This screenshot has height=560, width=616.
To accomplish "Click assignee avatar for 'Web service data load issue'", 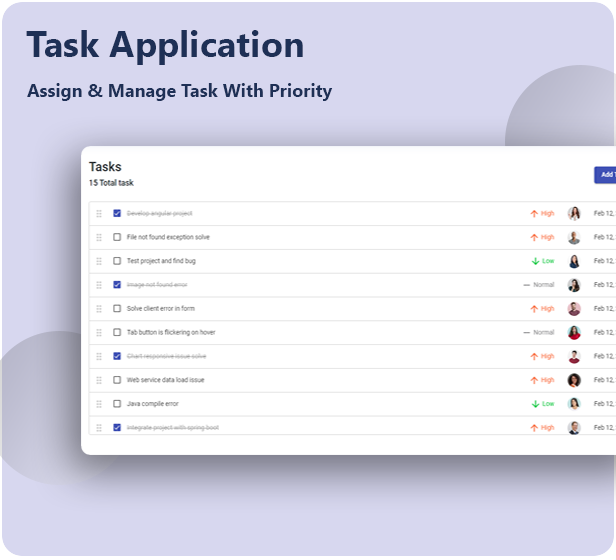I will [574, 380].
